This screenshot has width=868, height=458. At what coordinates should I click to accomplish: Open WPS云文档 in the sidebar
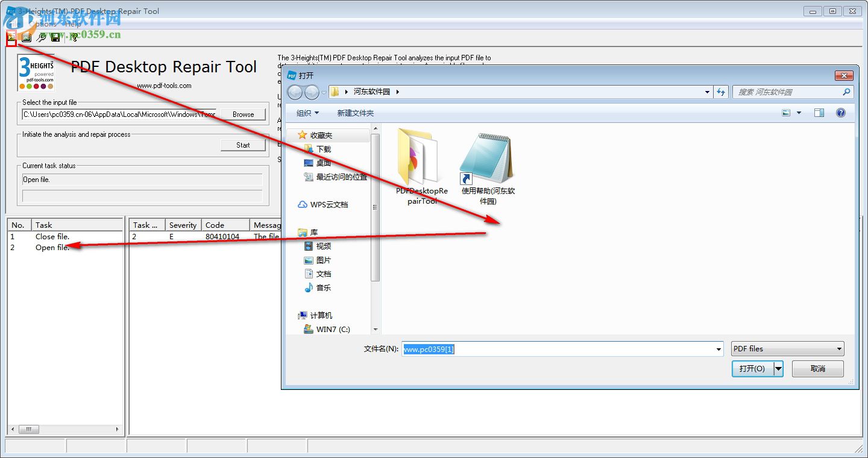(x=323, y=205)
